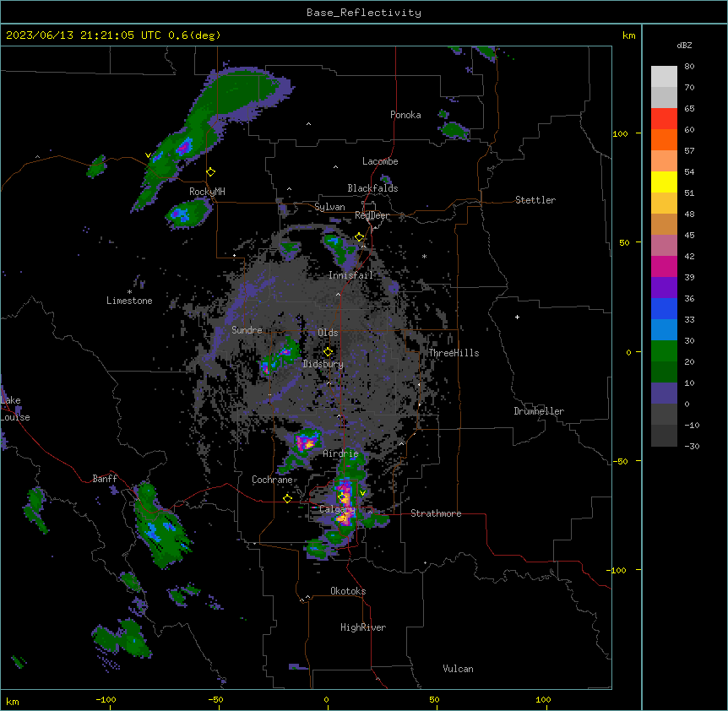Click the HighRiver label
Viewport: 728px width, 711px height.
click(363, 627)
